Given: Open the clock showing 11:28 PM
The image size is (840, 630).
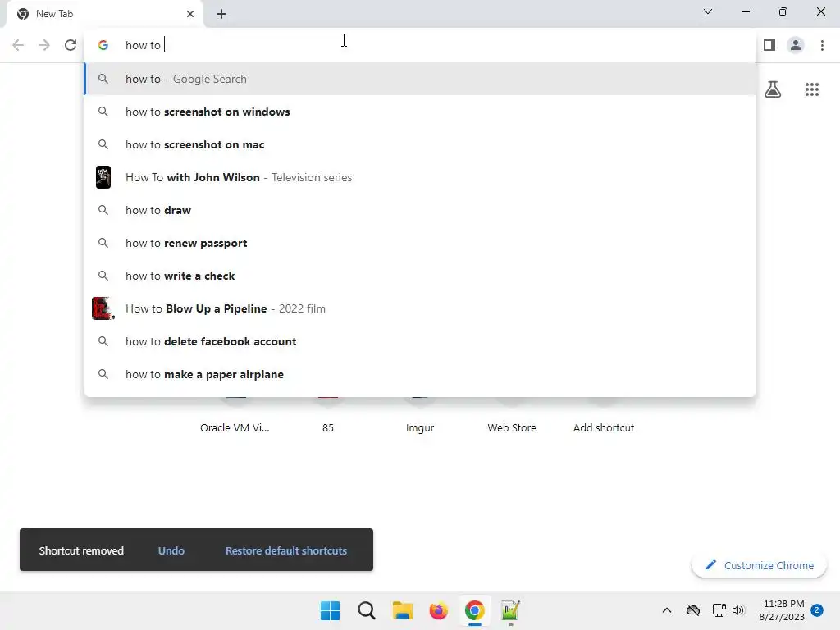Looking at the screenshot, I should click(782, 610).
